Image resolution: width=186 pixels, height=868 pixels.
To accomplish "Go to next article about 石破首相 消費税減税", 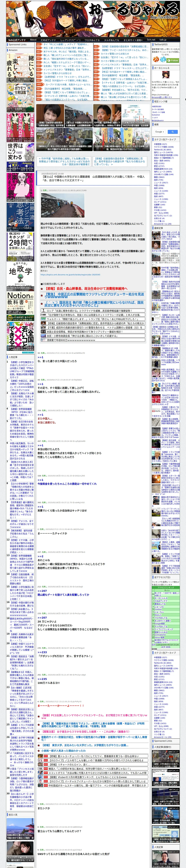I will click(120, 162).
